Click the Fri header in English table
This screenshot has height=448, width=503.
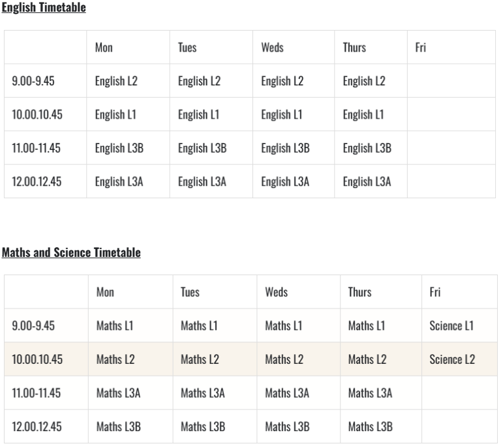point(420,48)
